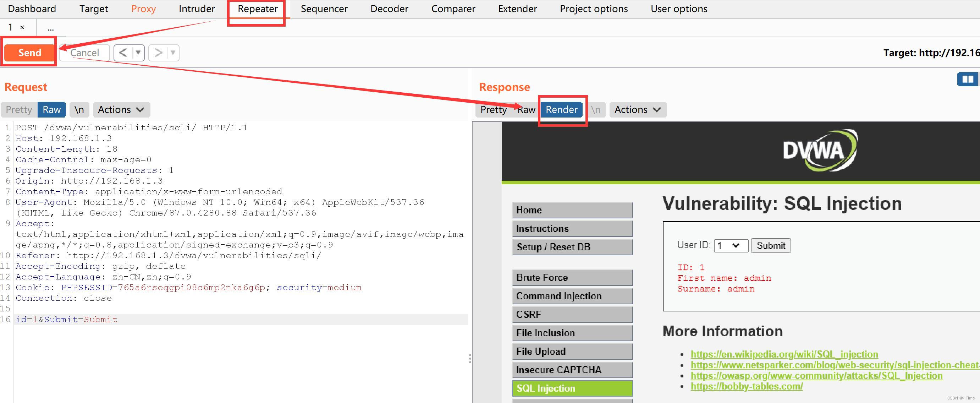Screen dimensions: 980x403
Task: Switch to the Repeater tab
Action: pyautogui.click(x=258, y=9)
